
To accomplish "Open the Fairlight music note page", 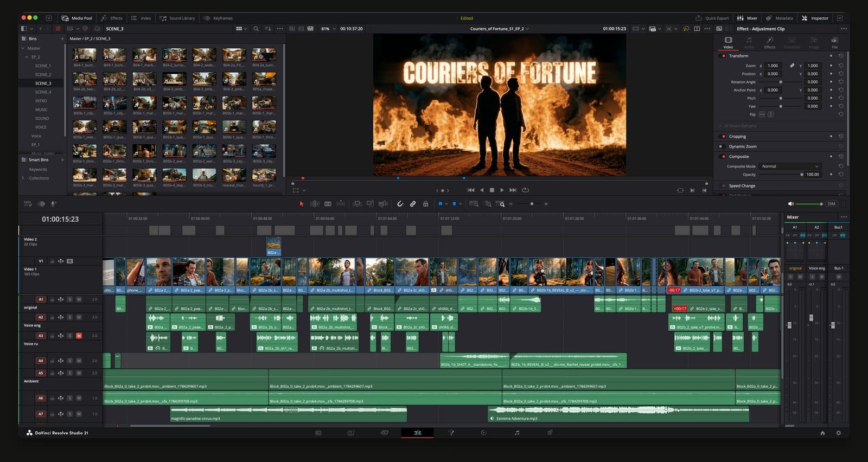I will 517,433.
